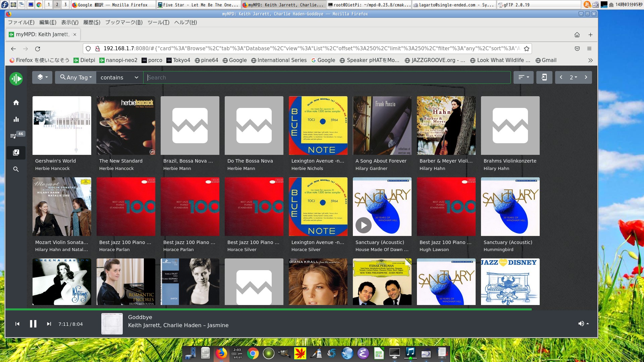The height and width of the screenshot is (362, 644).
Task: Open the browser bookmarks menu (ブックマーク)
Action: pyautogui.click(x=124, y=22)
